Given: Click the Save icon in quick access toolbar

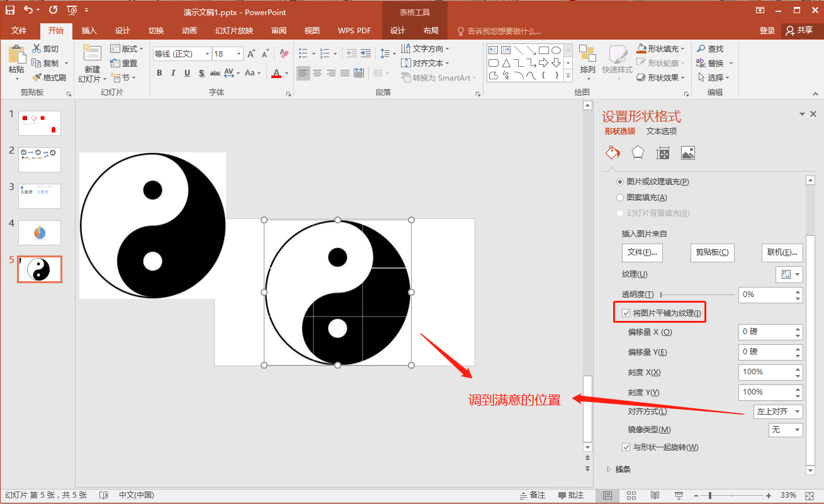Looking at the screenshot, I should click(x=10, y=10).
